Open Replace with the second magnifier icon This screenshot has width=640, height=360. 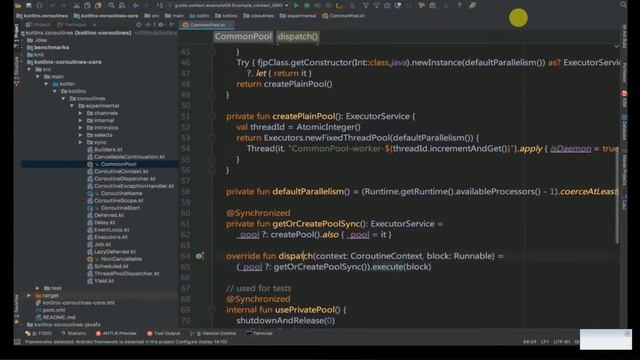122,5
